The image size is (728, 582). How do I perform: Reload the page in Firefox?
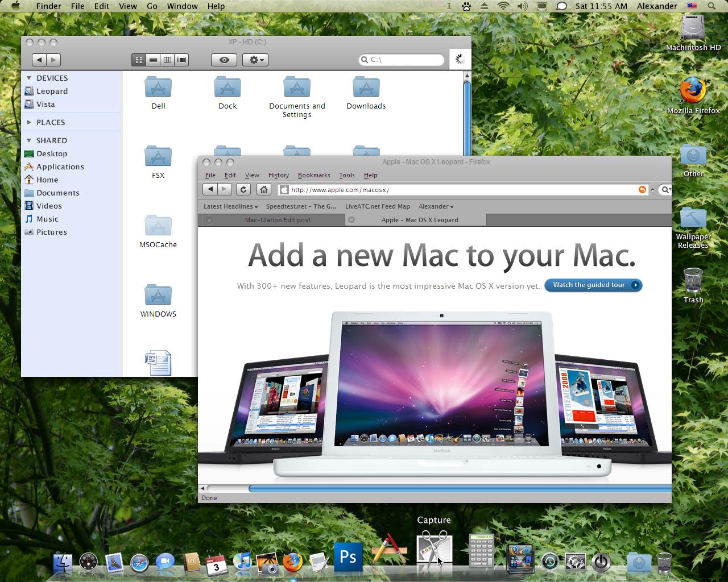[243, 190]
